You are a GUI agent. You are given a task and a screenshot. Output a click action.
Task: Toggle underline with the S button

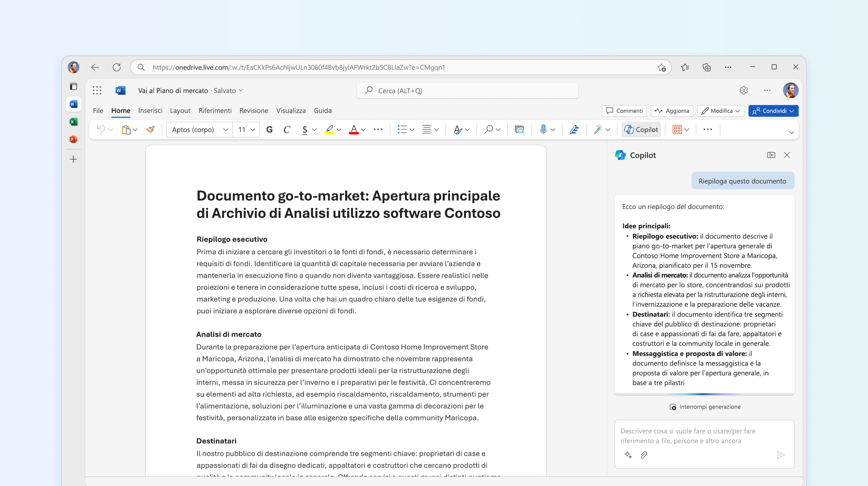coord(304,129)
